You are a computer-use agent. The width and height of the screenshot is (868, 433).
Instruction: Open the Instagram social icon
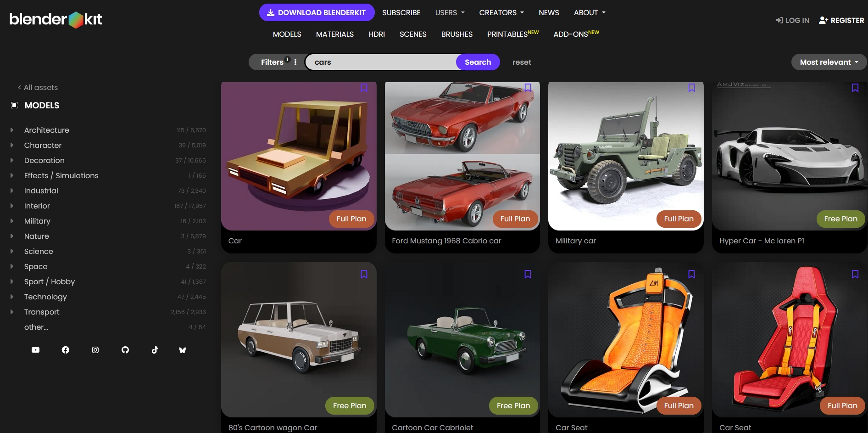point(95,350)
